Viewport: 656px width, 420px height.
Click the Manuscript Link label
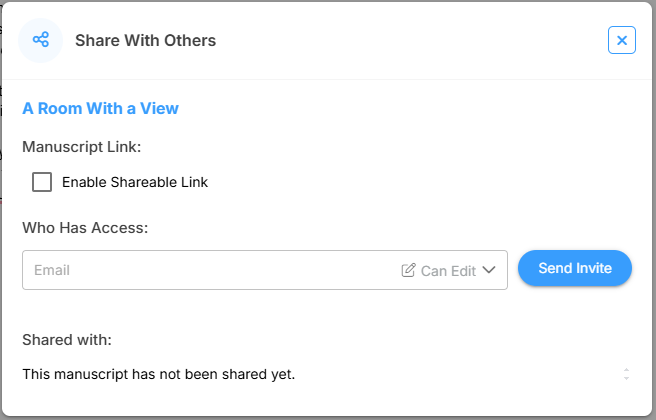82,146
